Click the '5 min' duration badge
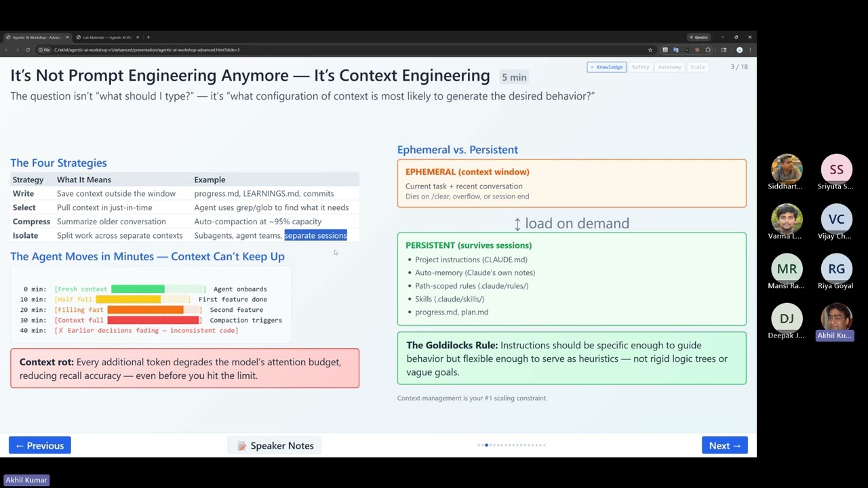868x488 pixels. click(x=514, y=77)
